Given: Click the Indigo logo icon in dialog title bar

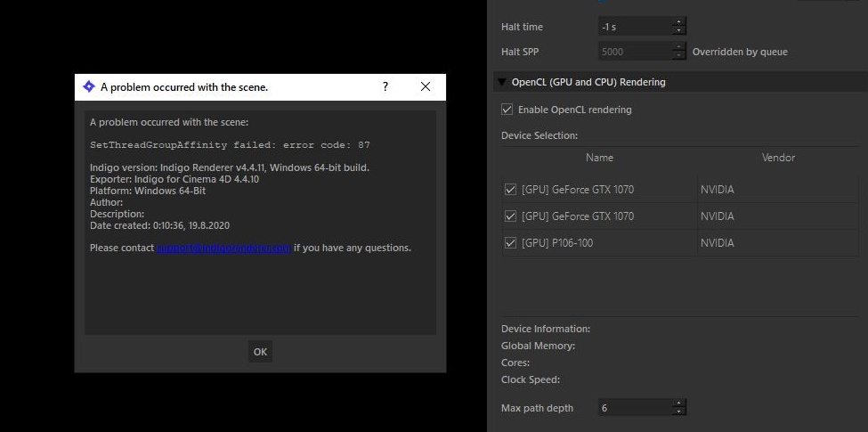Looking at the screenshot, I should pyautogui.click(x=89, y=87).
